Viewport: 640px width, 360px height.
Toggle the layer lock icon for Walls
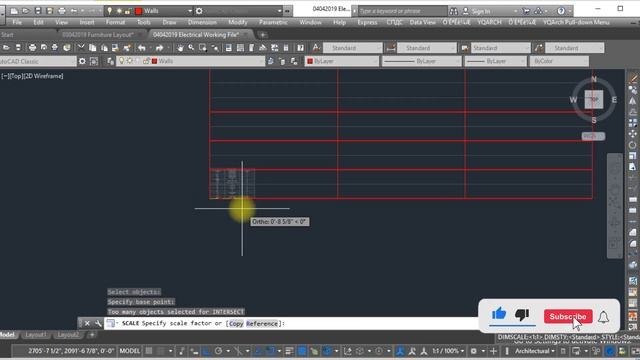146,61
